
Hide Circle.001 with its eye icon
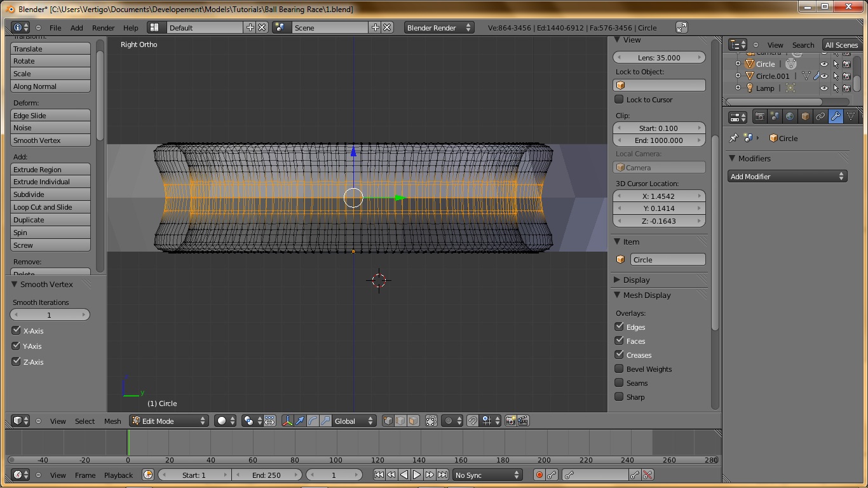(824, 76)
